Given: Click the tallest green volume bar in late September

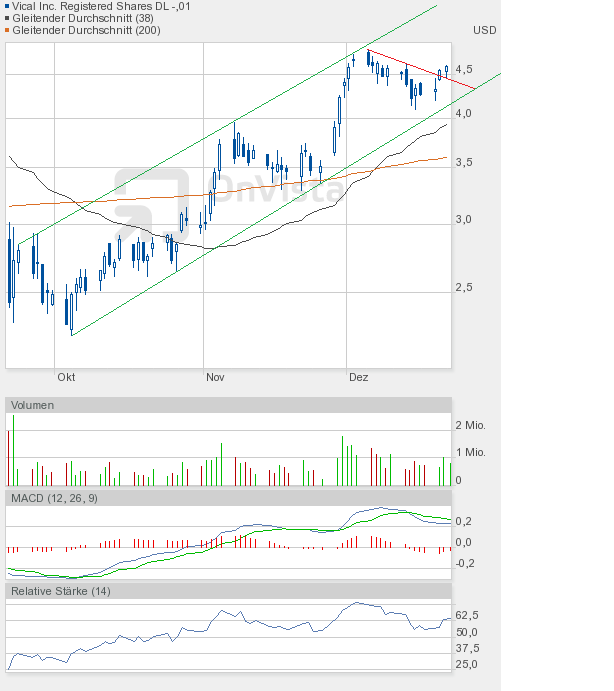Looking at the screenshot, I should [x=13, y=450].
